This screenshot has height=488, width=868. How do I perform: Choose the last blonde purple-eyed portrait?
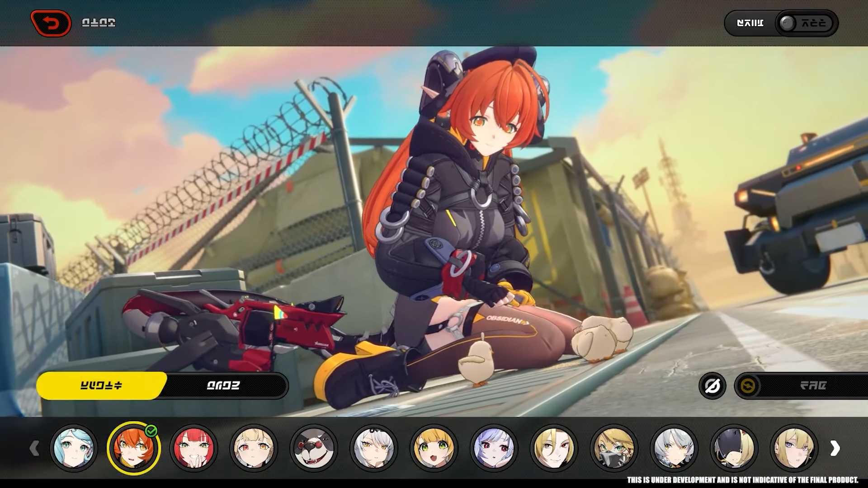[794, 448]
